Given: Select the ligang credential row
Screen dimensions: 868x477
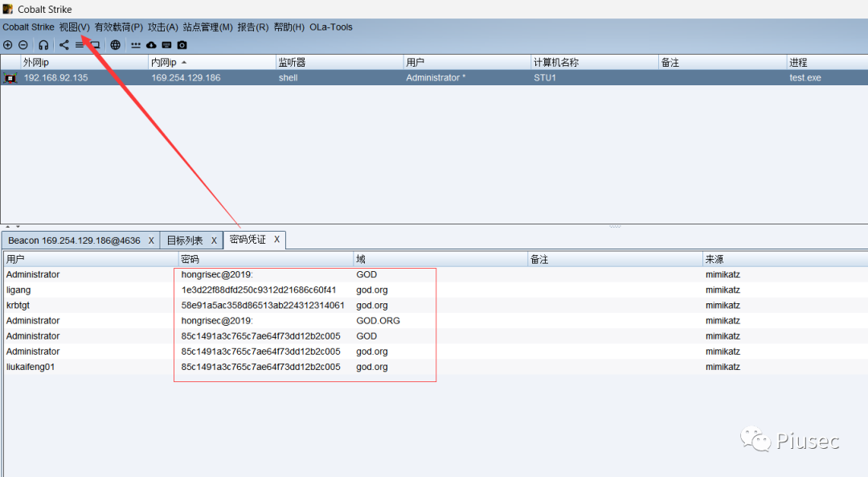Looking at the screenshot, I should click(435, 290).
